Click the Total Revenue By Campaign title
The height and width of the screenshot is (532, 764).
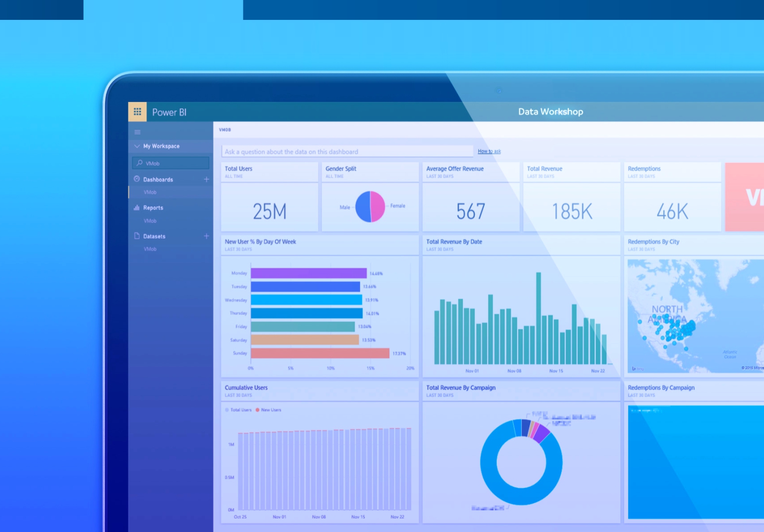[461, 388]
